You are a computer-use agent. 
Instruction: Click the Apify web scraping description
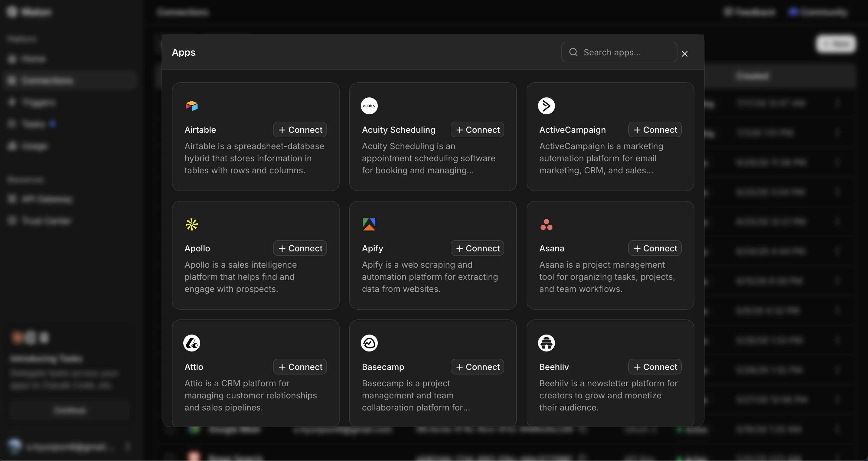tap(430, 277)
